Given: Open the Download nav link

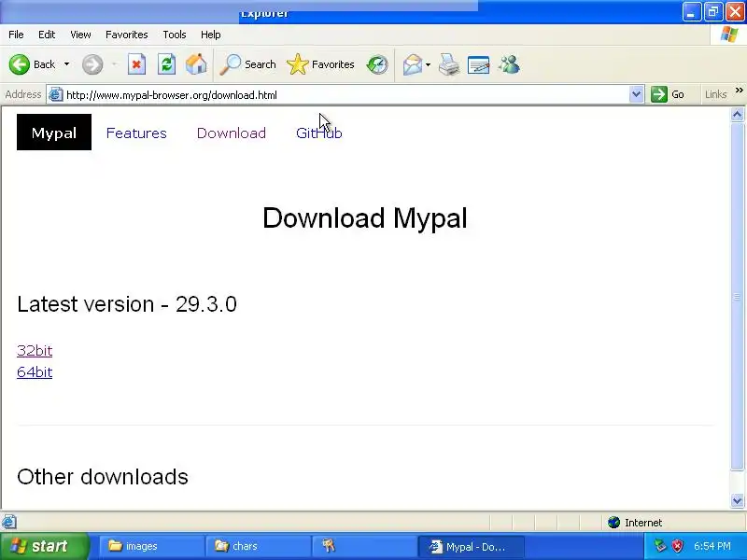Looking at the screenshot, I should point(231,133).
